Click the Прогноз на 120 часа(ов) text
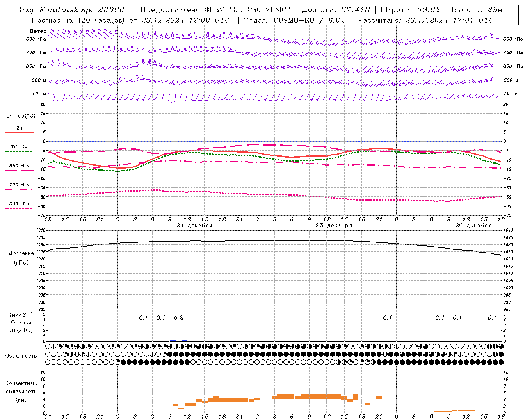The height and width of the screenshot is (420, 525). coord(79,20)
